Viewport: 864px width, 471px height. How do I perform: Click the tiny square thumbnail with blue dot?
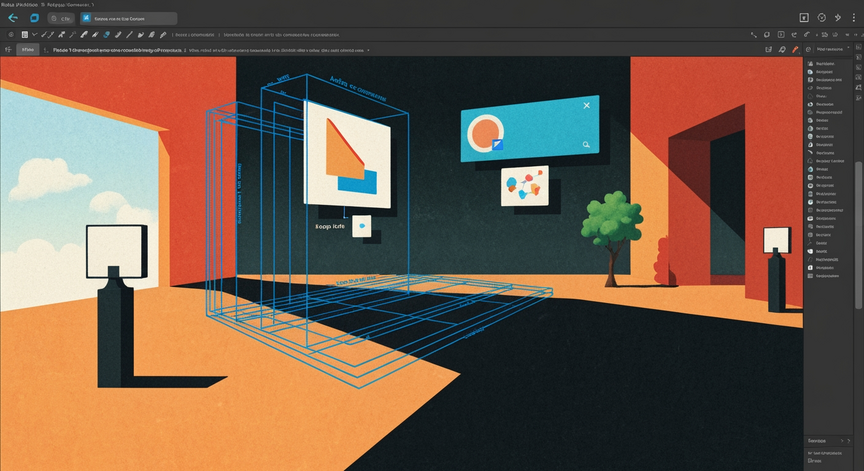(361, 226)
